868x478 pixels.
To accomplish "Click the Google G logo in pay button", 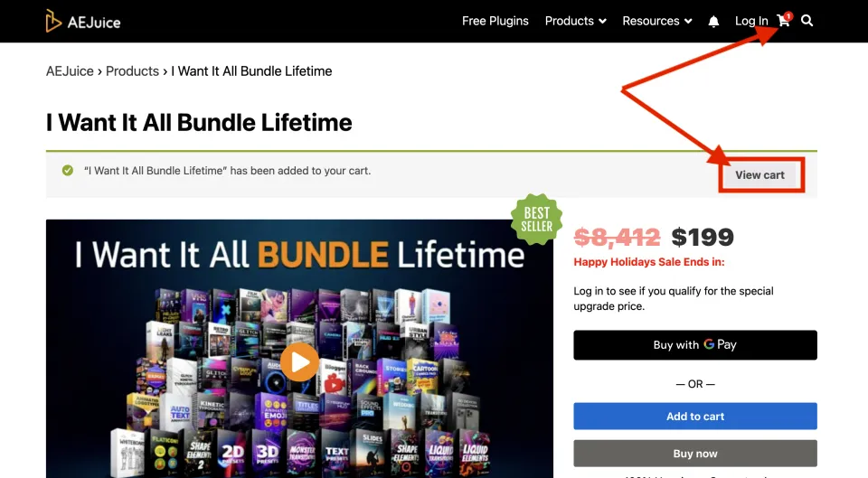I will (709, 344).
